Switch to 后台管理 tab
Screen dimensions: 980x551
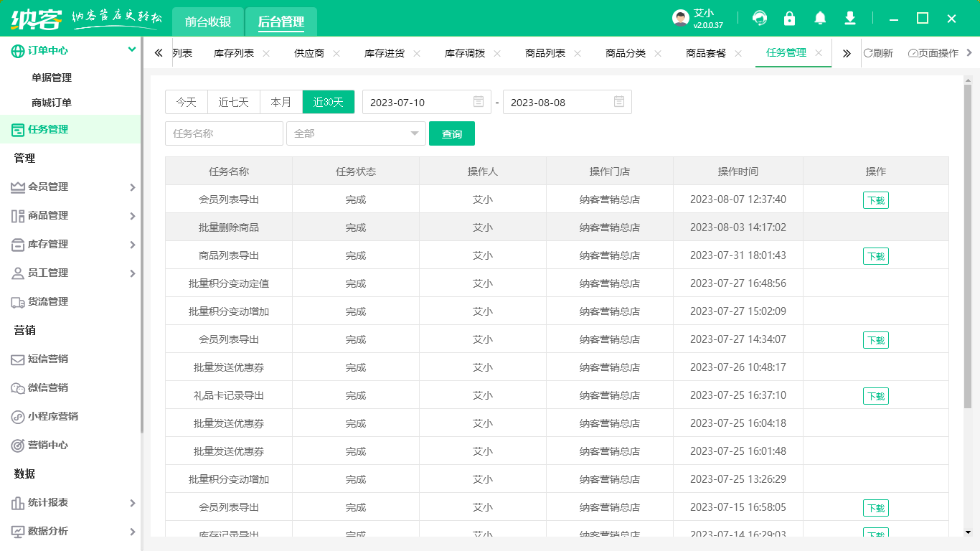(x=281, y=22)
